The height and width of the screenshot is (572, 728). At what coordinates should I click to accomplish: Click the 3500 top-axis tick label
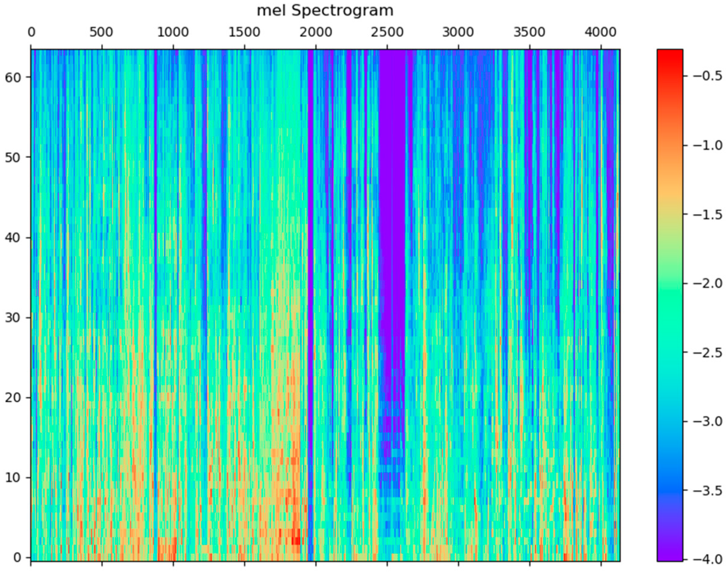tap(529, 32)
